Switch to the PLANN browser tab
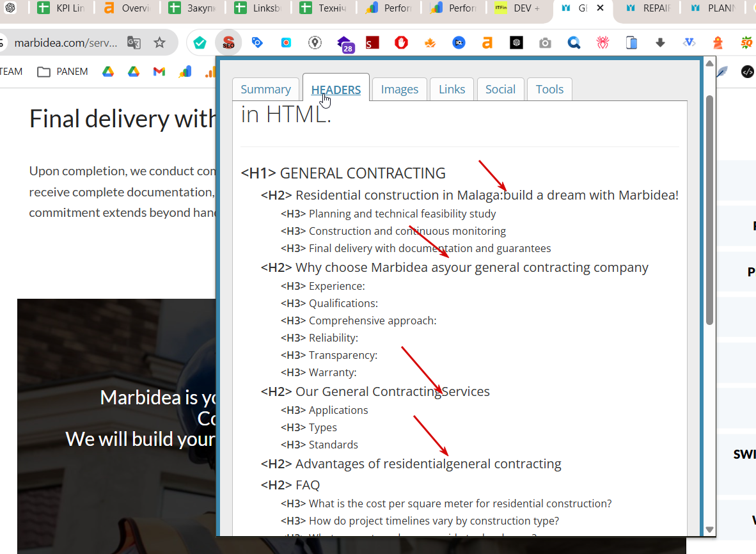Image resolution: width=756 pixels, height=554 pixels. pyautogui.click(x=714, y=8)
